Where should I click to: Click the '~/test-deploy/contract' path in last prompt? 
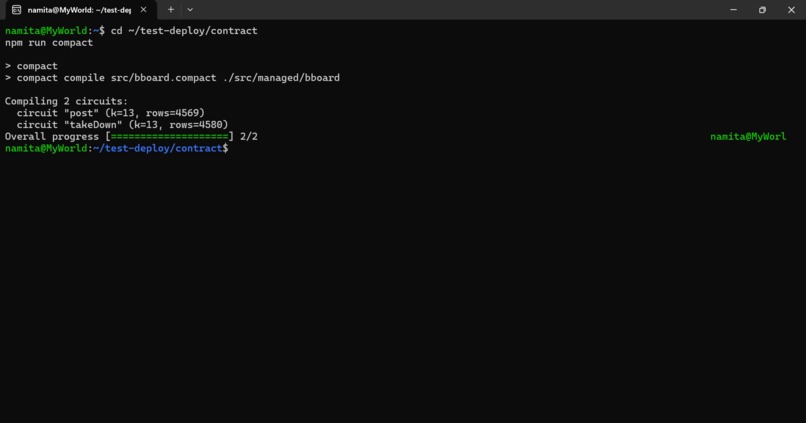click(158, 149)
